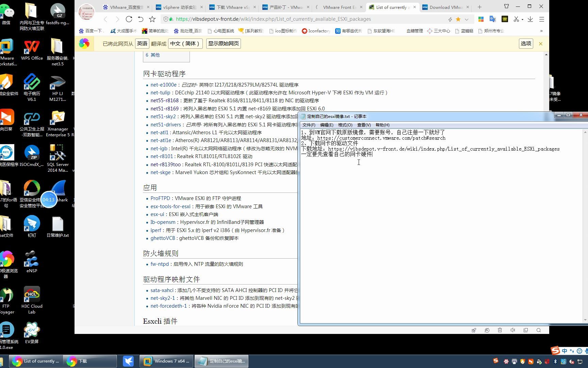This screenshot has height=368, width=588.
Task: Click Bluetooth icon in system tray
Action: [555, 361]
